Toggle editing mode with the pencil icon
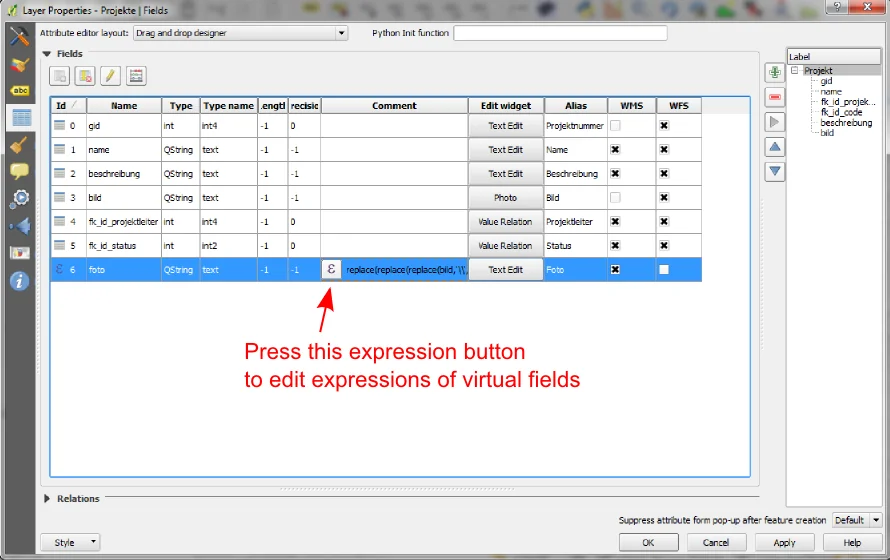 pyautogui.click(x=110, y=76)
